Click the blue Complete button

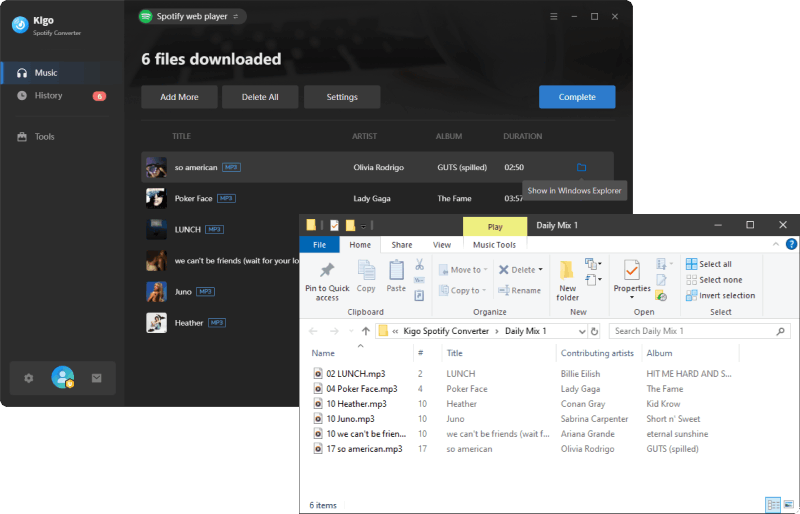tap(577, 97)
